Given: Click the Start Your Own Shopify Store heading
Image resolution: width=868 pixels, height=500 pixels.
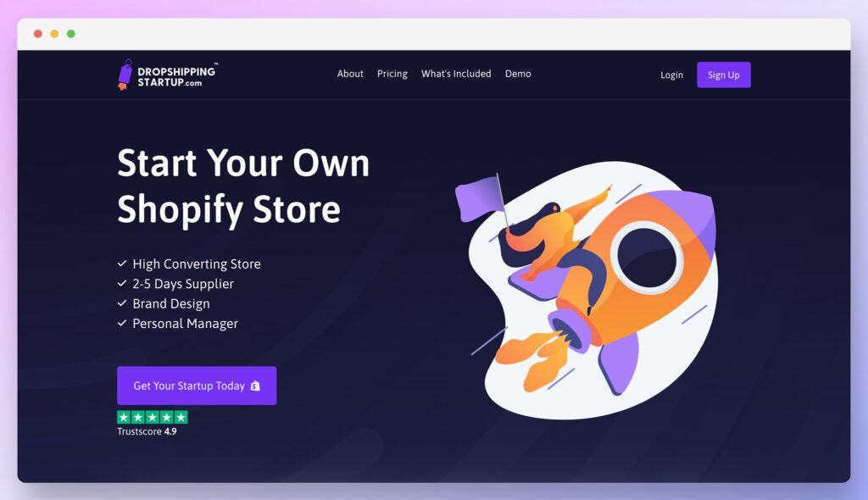Looking at the screenshot, I should point(243,186).
